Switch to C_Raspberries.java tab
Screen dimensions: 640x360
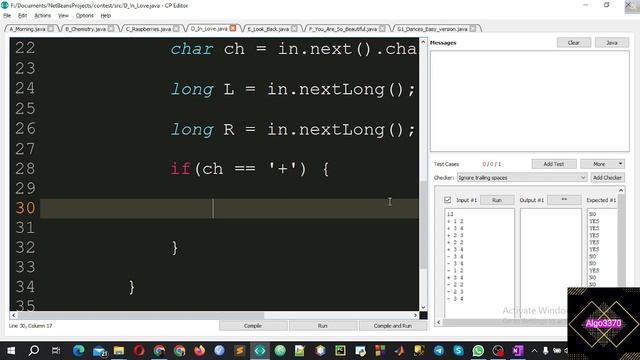[148, 29]
